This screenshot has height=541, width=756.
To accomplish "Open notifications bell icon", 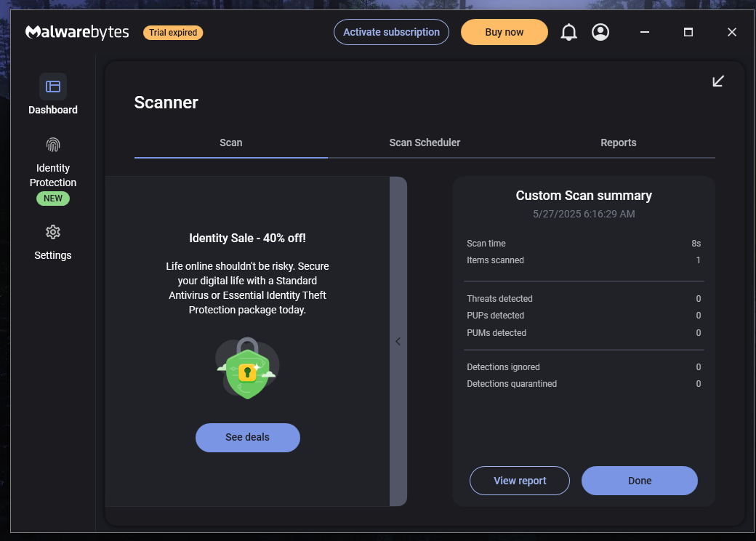I will (569, 32).
